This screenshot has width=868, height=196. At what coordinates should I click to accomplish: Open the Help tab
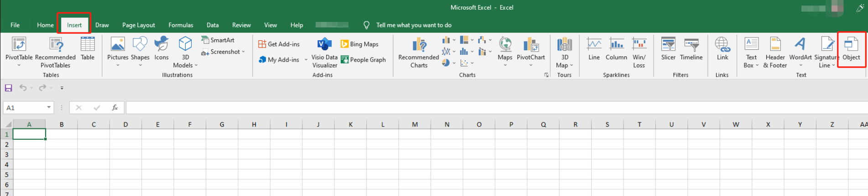tap(296, 25)
